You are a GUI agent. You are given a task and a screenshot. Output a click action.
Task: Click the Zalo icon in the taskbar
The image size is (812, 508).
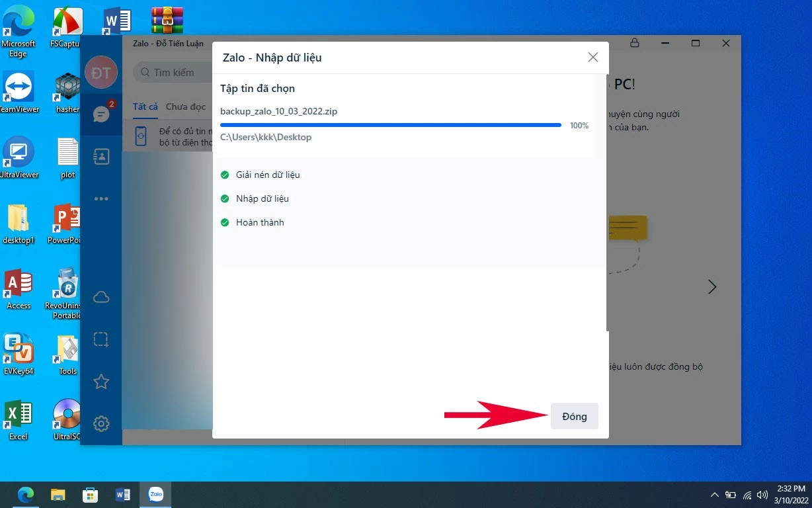click(x=156, y=494)
